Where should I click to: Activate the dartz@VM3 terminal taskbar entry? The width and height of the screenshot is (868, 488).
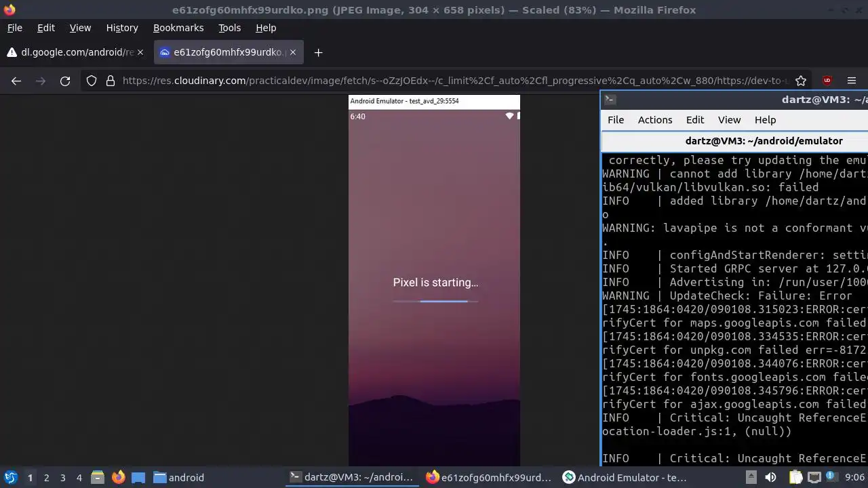[352, 477]
